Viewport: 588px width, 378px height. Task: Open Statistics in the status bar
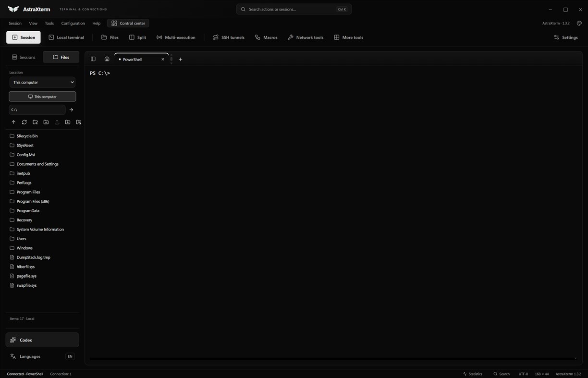tap(472, 374)
